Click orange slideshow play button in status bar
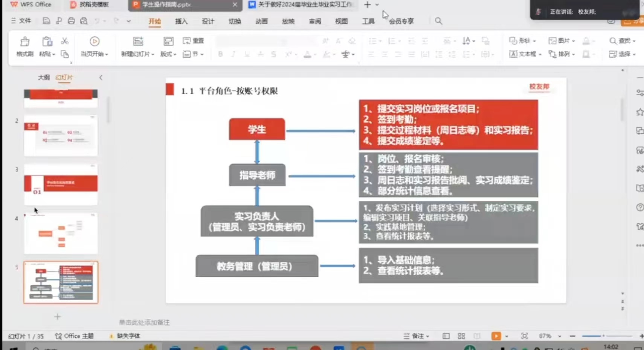This screenshot has width=644, height=350. pos(496,336)
